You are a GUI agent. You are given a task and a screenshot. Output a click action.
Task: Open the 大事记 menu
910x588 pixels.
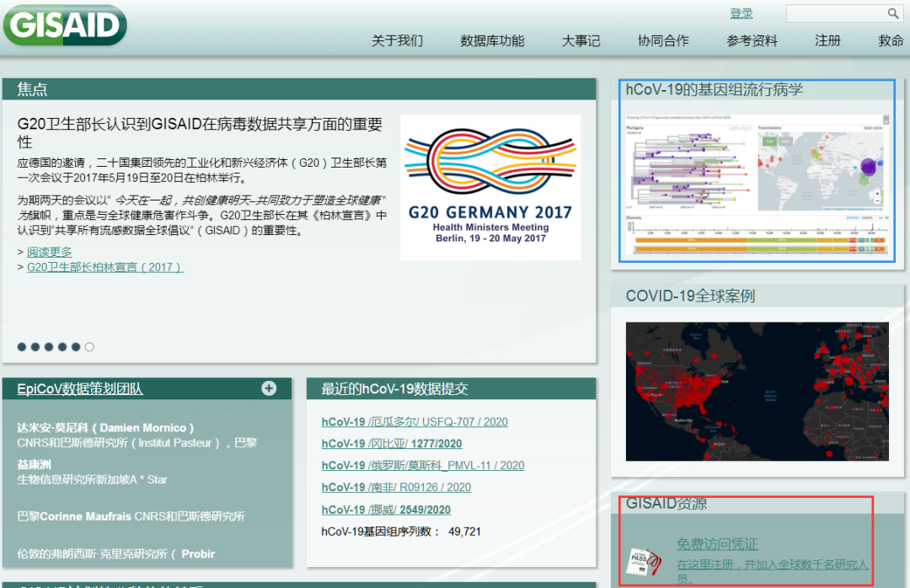click(x=581, y=40)
